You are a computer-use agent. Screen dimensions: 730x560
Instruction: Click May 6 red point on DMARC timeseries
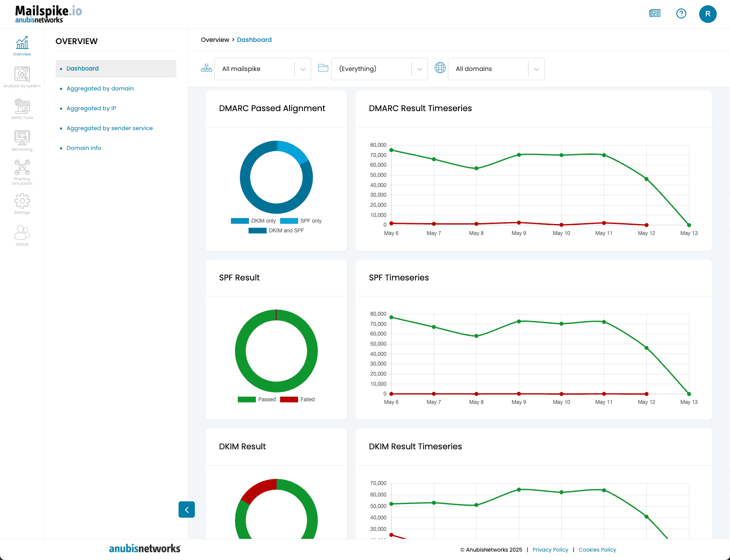pos(391,224)
